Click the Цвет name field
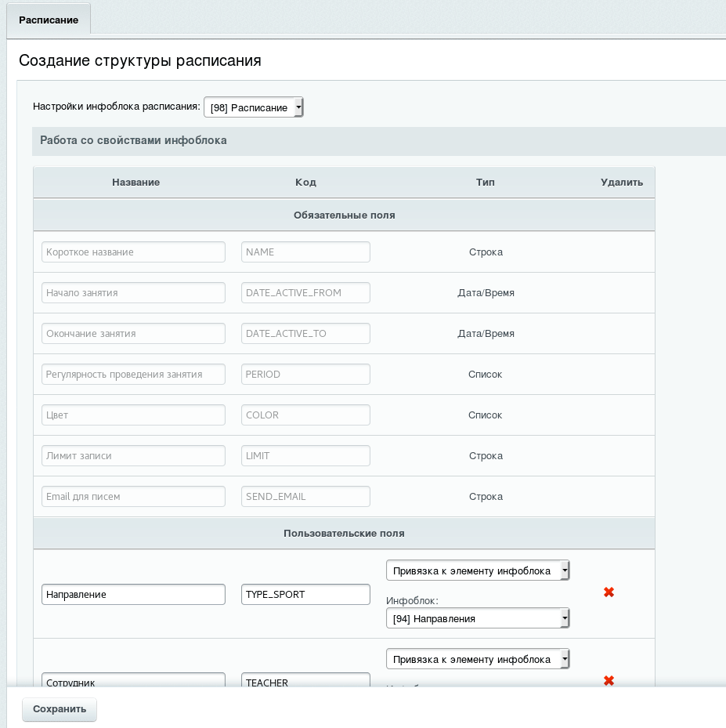726x728 pixels. pyautogui.click(x=134, y=415)
